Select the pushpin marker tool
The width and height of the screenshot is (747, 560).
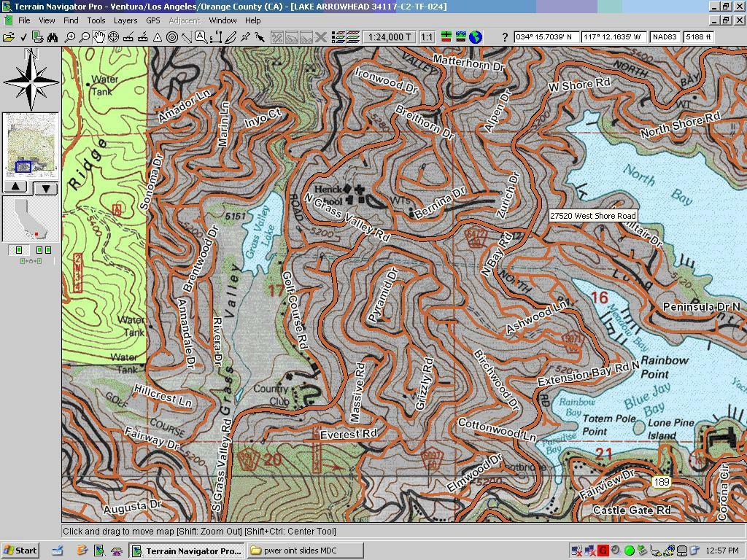[x=245, y=37]
